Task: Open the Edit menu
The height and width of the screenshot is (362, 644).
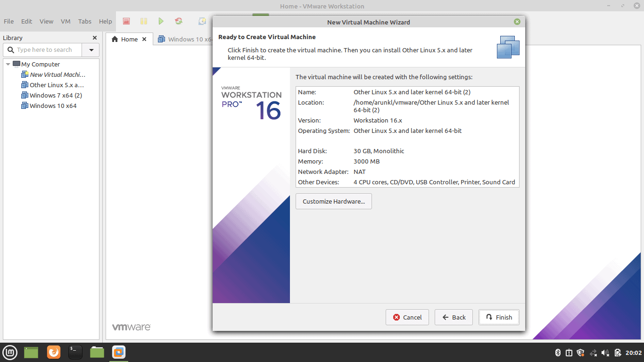Action: tap(27, 21)
